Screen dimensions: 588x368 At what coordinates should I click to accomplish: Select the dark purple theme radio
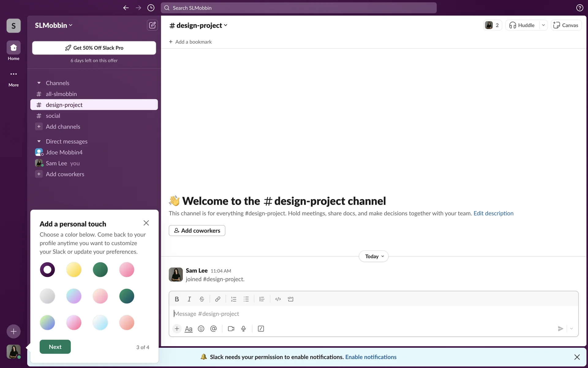47,270
